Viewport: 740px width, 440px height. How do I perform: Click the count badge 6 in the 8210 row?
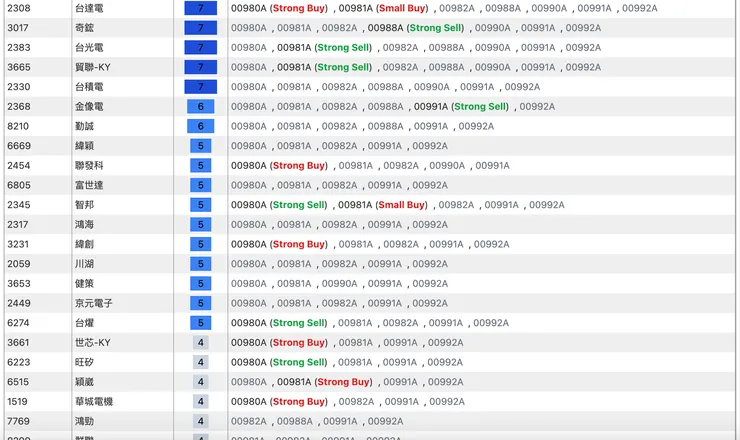(x=201, y=126)
